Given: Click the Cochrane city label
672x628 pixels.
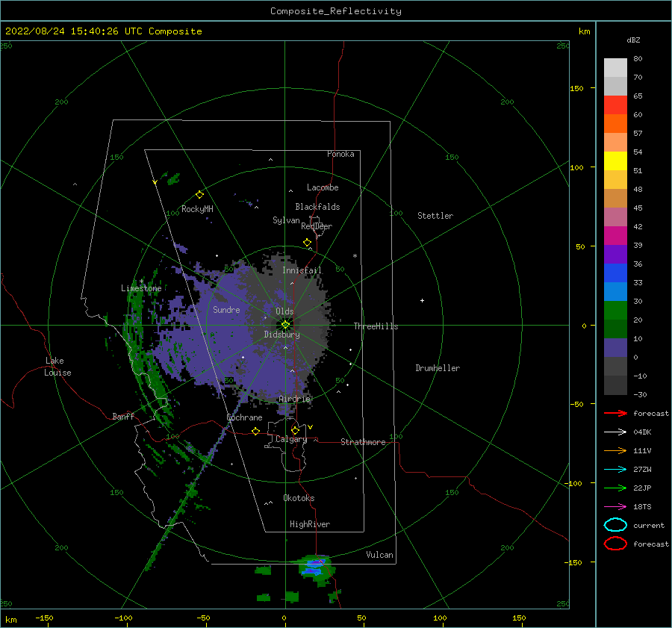Looking at the screenshot, I should click(x=244, y=417).
